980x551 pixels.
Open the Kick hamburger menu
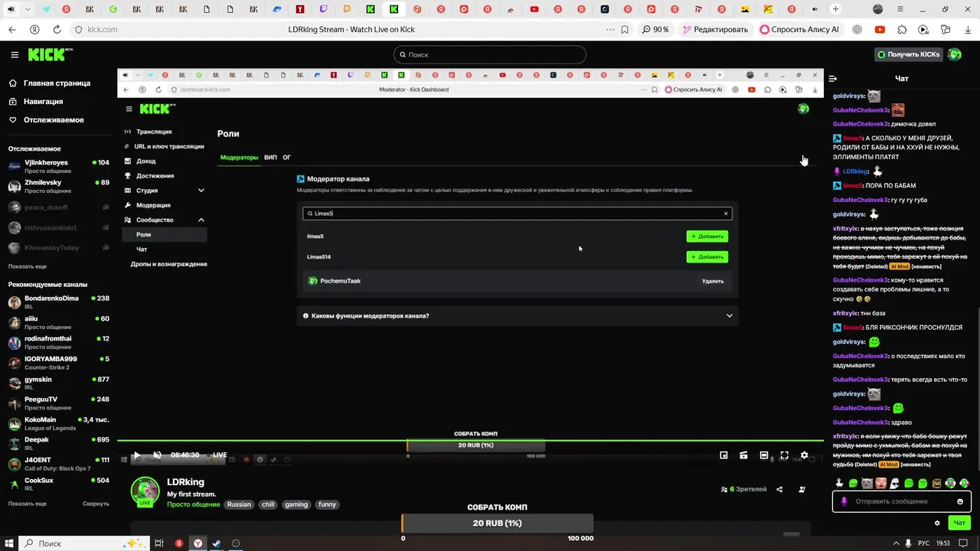click(15, 55)
